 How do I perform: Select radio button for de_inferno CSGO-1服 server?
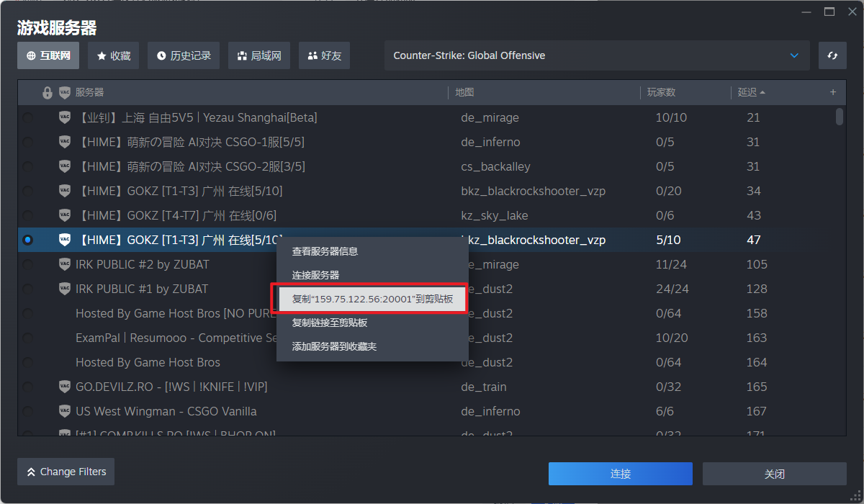pos(27,142)
